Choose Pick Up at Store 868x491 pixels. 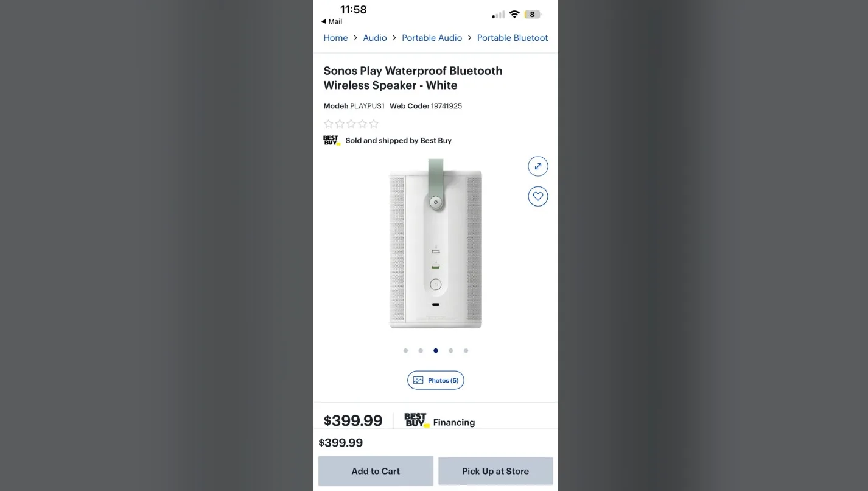pos(495,471)
